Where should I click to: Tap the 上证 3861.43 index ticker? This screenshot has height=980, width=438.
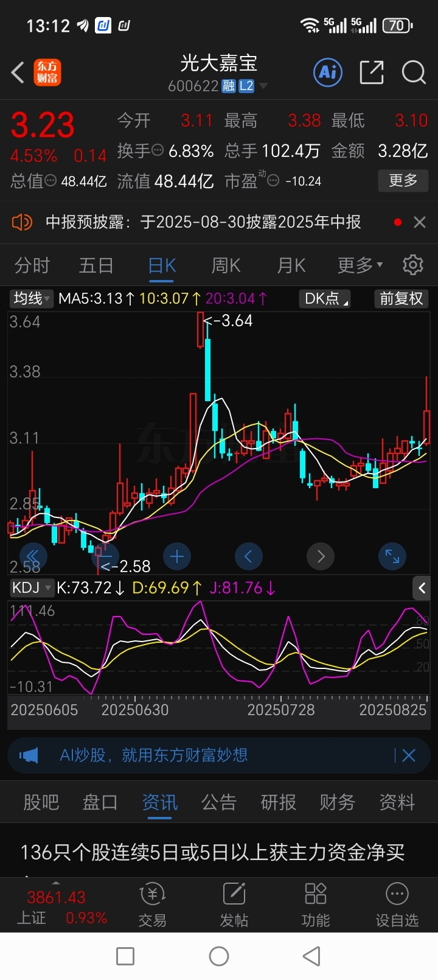coord(61,907)
